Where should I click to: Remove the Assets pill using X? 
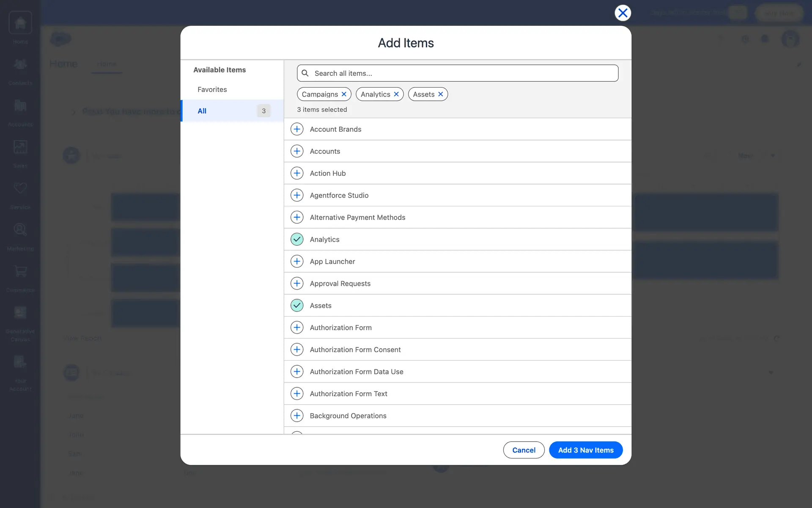coord(440,94)
